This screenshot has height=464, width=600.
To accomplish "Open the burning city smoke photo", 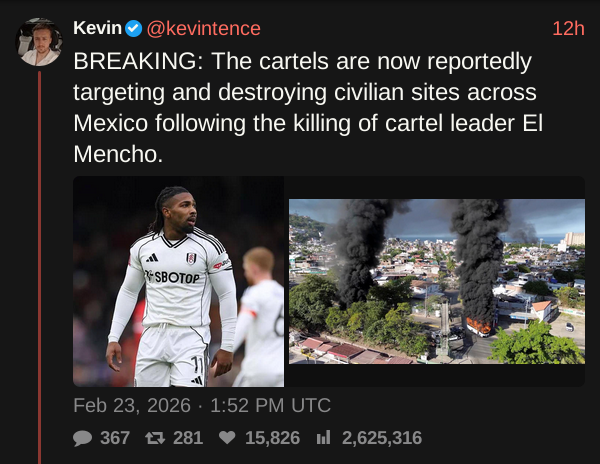I will point(437,281).
